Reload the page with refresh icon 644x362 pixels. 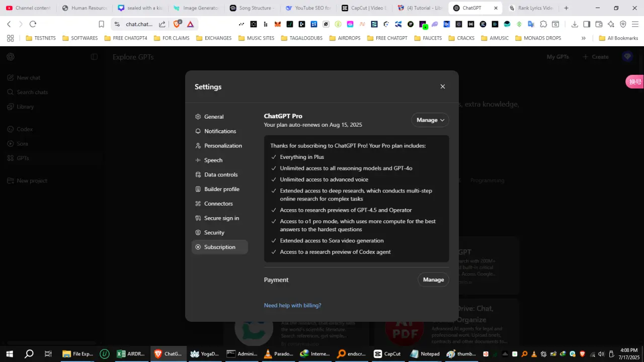(x=33, y=24)
